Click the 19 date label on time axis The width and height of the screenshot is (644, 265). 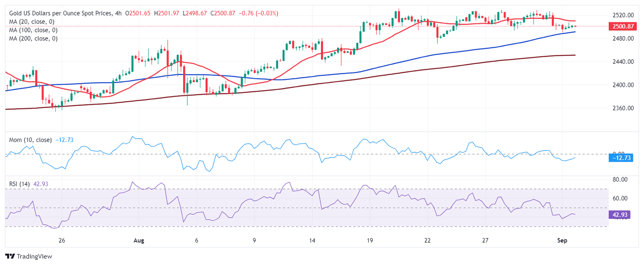pyautogui.click(x=370, y=241)
